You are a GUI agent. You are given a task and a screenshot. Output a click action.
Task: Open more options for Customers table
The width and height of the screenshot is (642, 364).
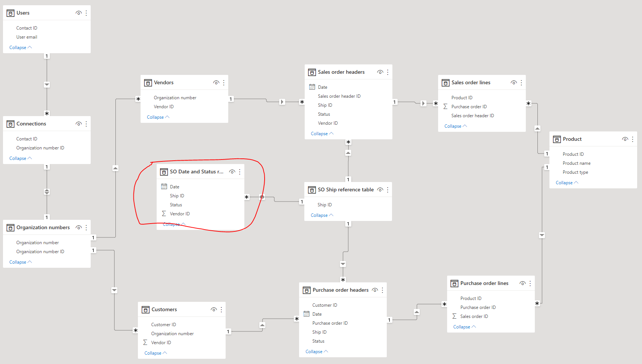pos(221,310)
